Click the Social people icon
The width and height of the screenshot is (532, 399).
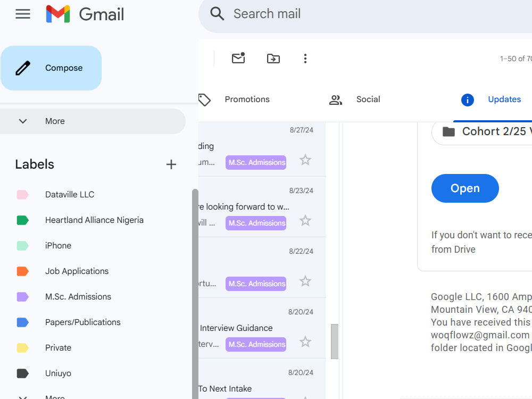[x=336, y=100]
